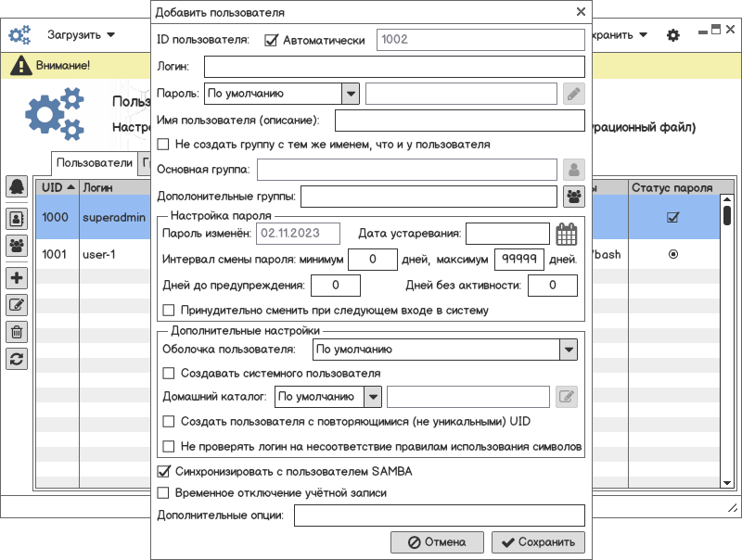
Task: Click the table scrollbar up arrow
Action: point(727,199)
